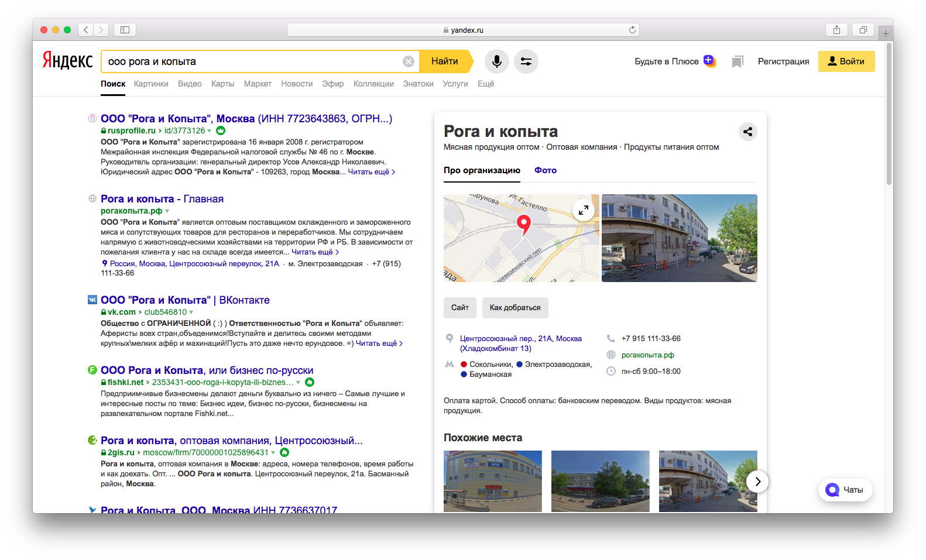The image size is (926, 560).
Task: Click the voice search microphone icon
Action: pyautogui.click(x=496, y=61)
